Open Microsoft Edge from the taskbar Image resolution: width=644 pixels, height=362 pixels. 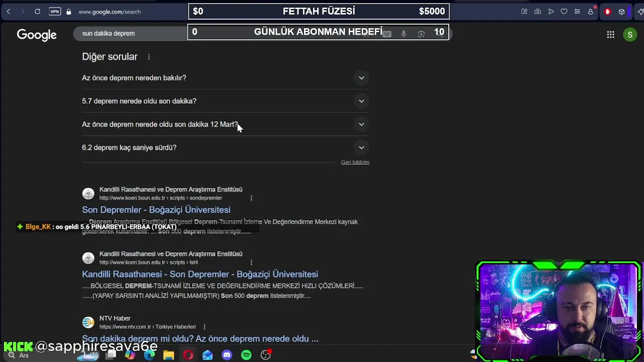pyautogui.click(x=149, y=355)
